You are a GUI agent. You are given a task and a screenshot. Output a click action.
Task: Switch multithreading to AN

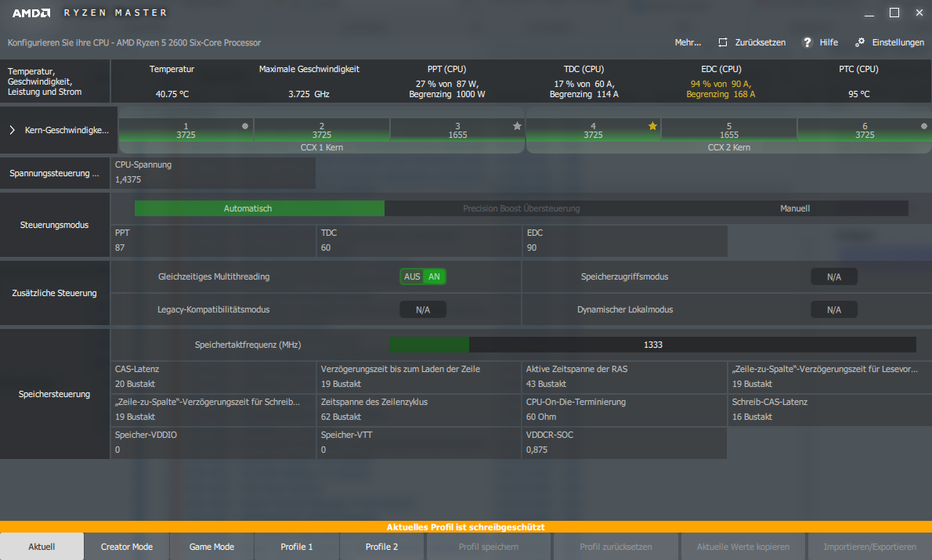[435, 276]
